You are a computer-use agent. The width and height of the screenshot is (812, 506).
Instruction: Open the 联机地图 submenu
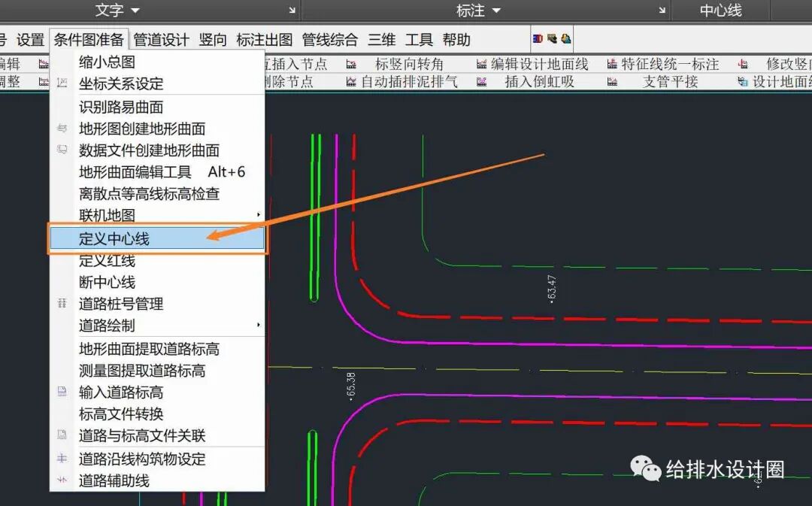(x=157, y=215)
